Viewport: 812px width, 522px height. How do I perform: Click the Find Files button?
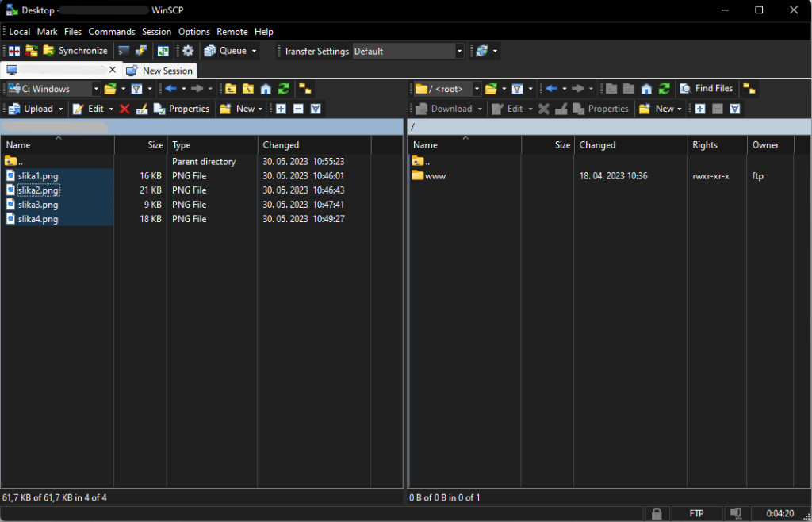[707, 89]
